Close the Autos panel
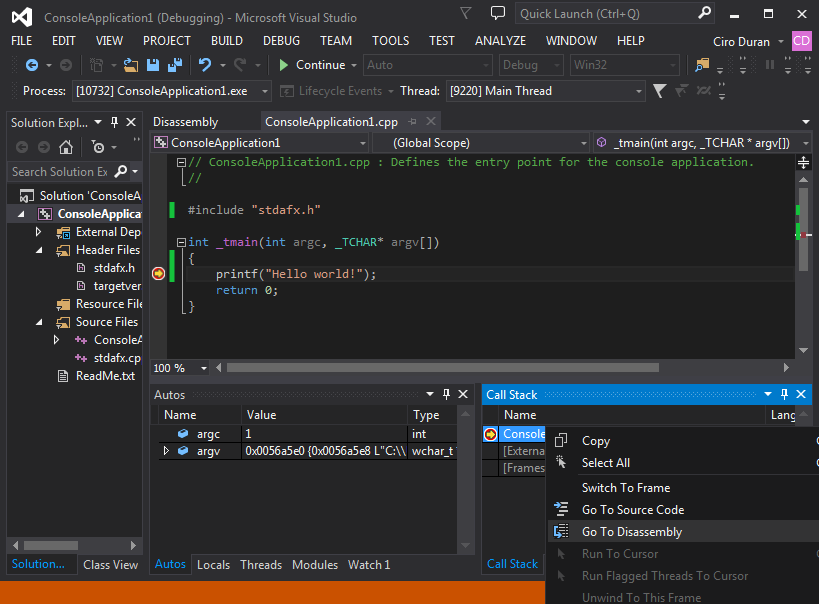The width and height of the screenshot is (819, 604). pos(463,394)
